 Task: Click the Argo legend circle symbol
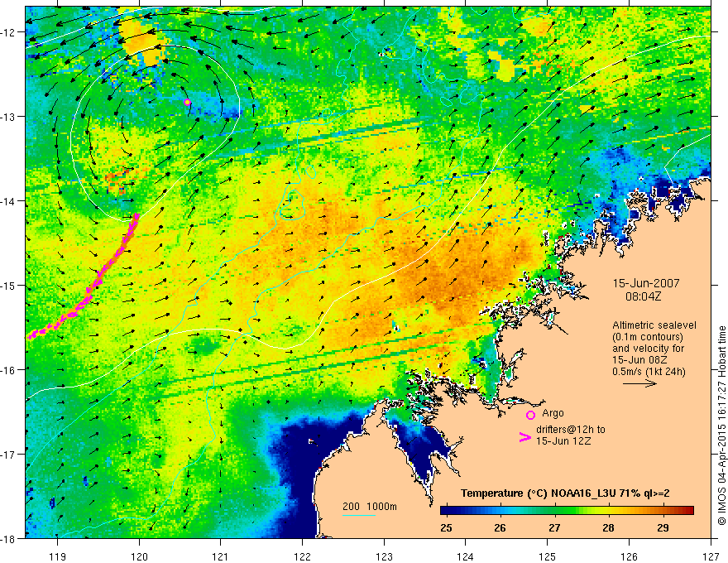click(530, 415)
